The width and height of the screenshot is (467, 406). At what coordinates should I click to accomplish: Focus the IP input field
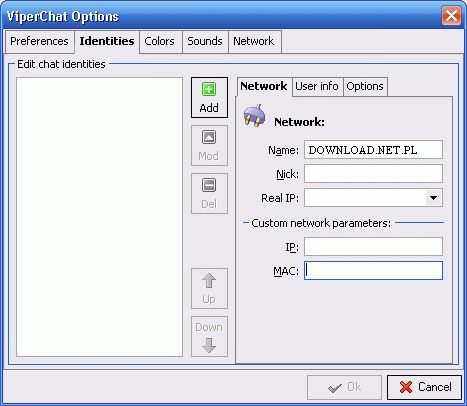(x=373, y=247)
